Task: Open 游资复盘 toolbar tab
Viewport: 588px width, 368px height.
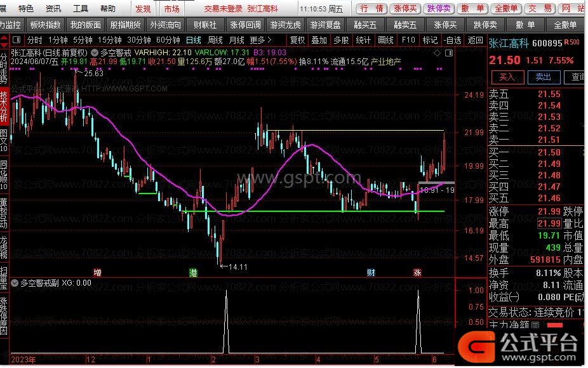Action: (325, 25)
